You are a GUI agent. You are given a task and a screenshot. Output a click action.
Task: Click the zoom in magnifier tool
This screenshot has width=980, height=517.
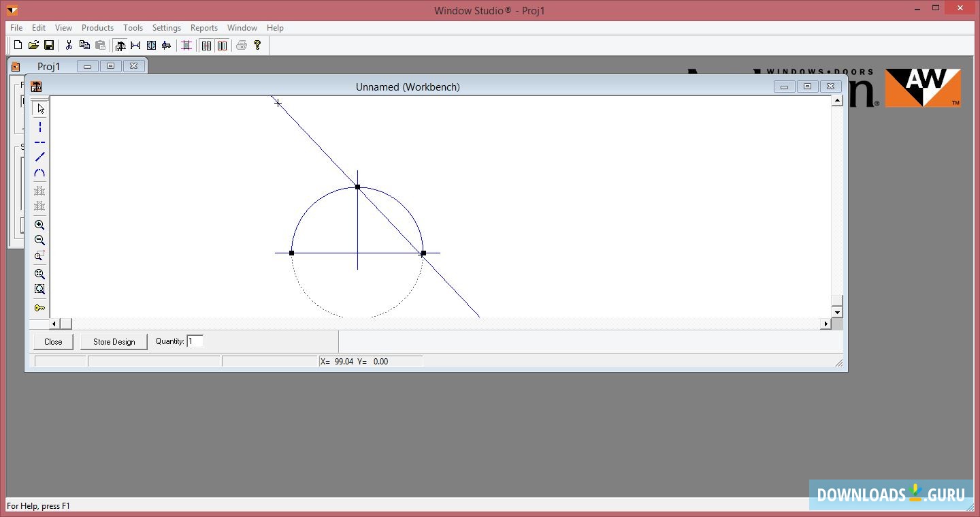(40, 225)
